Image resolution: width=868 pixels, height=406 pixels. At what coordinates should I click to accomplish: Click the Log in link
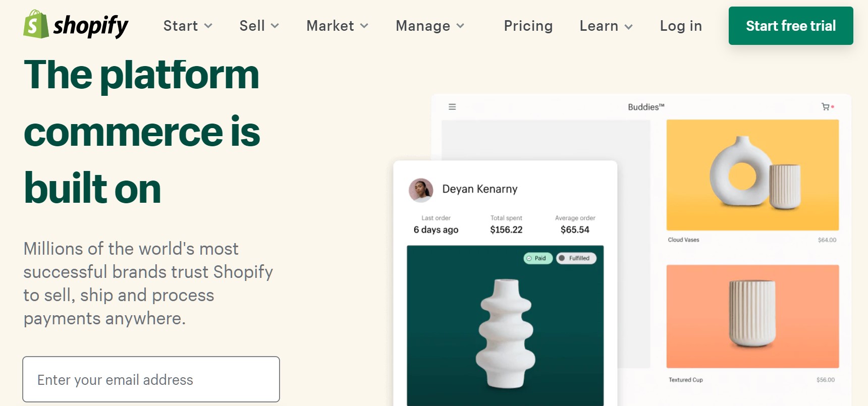pyautogui.click(x=681, y=26)
